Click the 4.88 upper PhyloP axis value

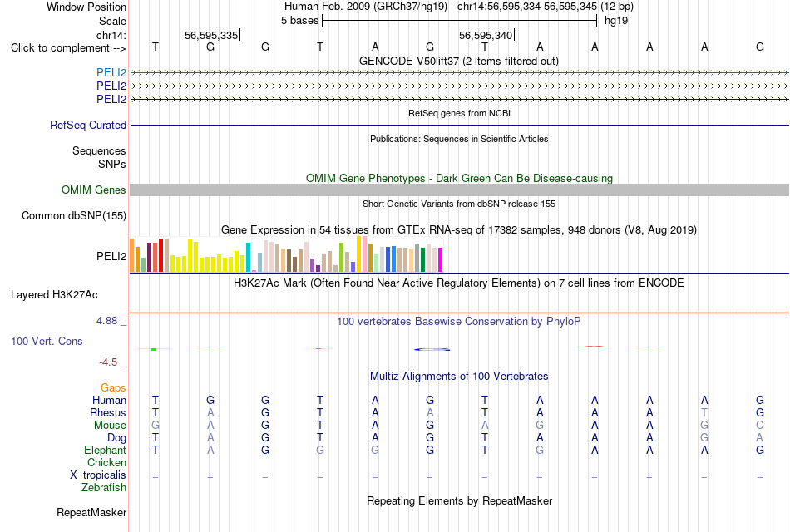pos(107,320)
